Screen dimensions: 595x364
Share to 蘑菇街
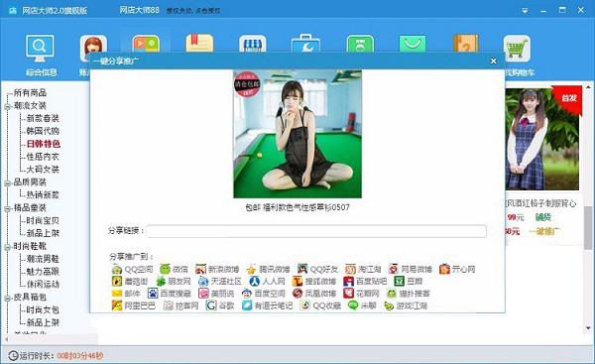pos(129,282)
